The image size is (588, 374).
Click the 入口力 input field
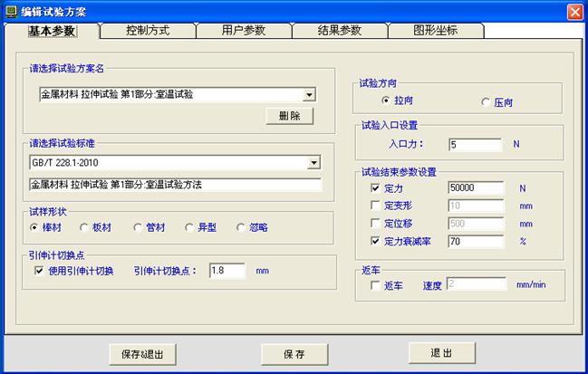(475, 144)
